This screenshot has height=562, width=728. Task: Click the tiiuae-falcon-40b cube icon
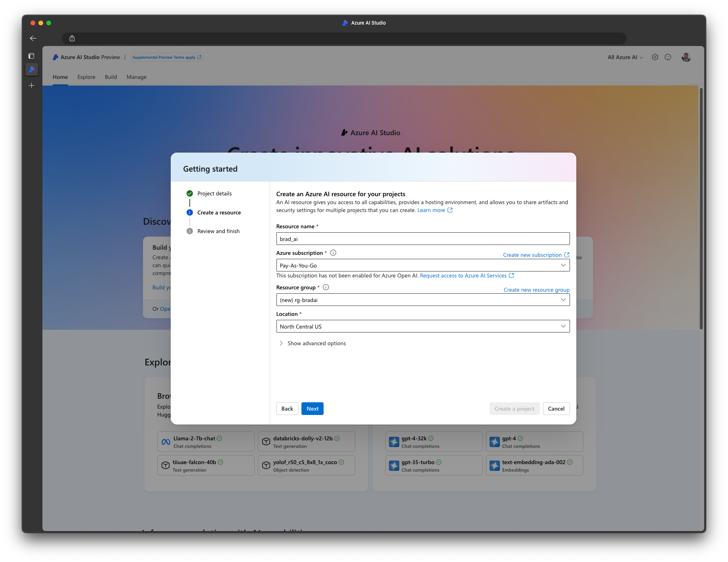coord(166,466)
